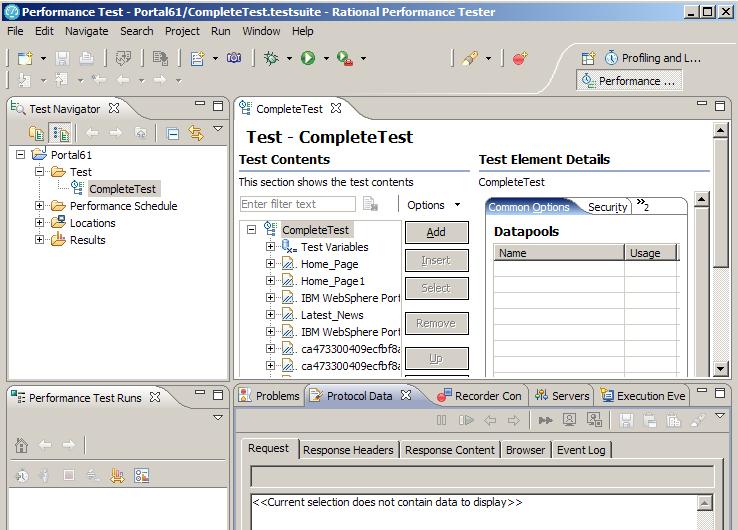Open the Problems view tab
The height and width of the screenshot is (530, 738).
point(269,396)
